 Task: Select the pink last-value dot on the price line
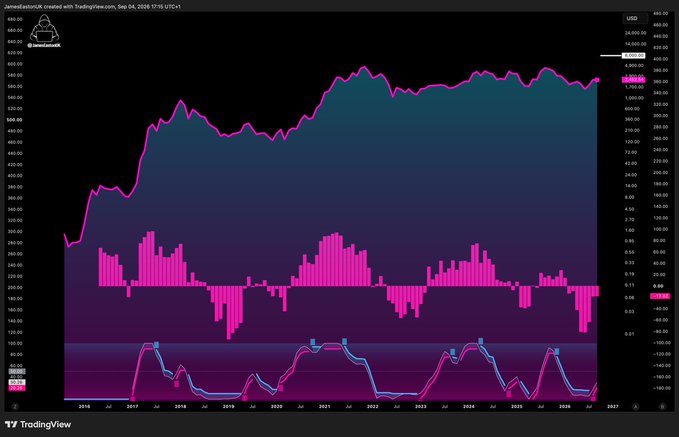597,80
